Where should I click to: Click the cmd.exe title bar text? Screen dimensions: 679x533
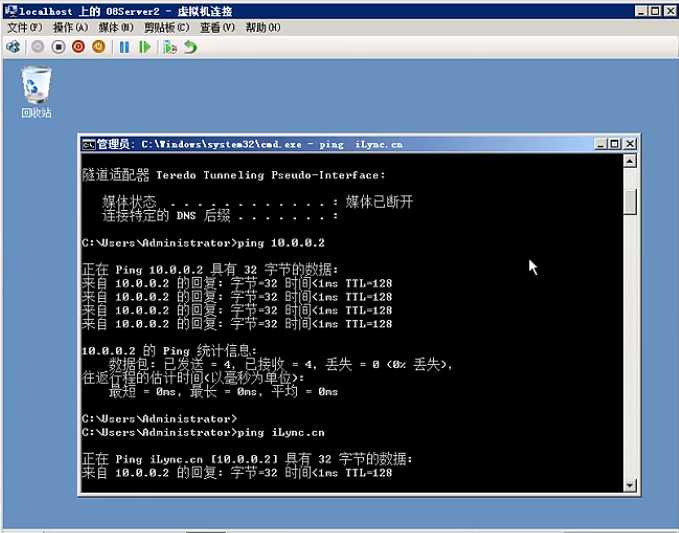(x=249, y=144)
